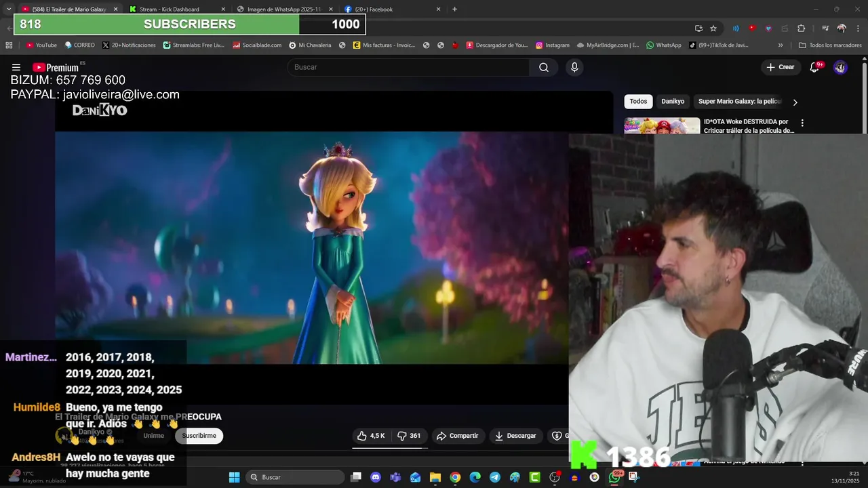The image size is (868, 488).
Task: Open WhatsApp from the taskbar
Action: tap(614, 477)
